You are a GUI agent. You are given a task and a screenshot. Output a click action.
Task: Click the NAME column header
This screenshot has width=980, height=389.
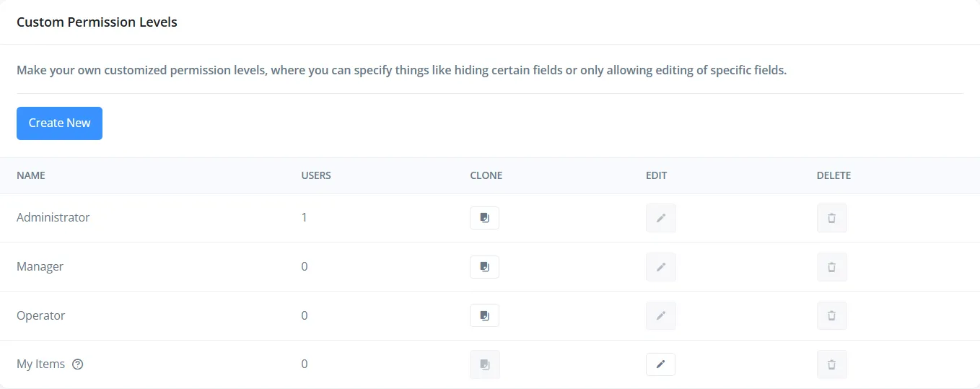click(x=31, y=175)
